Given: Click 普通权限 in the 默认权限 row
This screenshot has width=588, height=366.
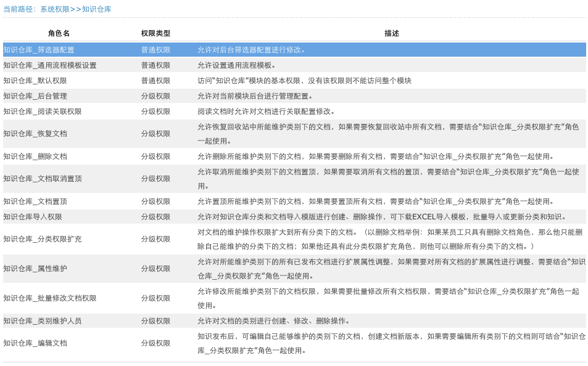Looking at the screenshot, I should [x=155, y=81].
